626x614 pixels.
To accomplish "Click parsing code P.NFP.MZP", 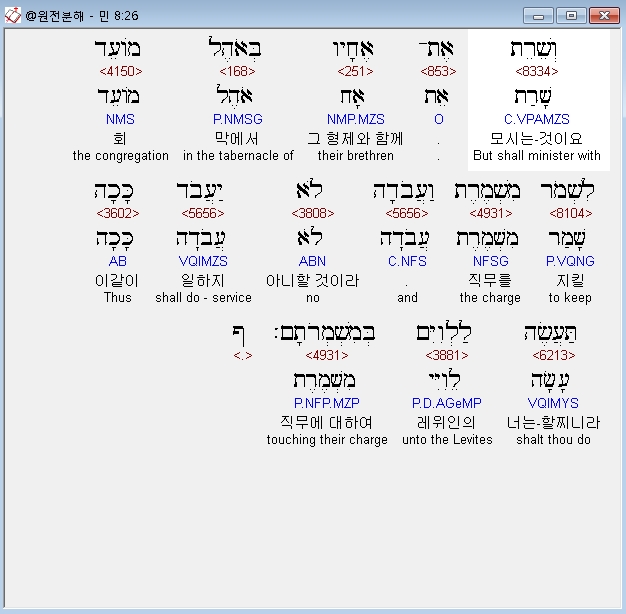I will [327, 403].
